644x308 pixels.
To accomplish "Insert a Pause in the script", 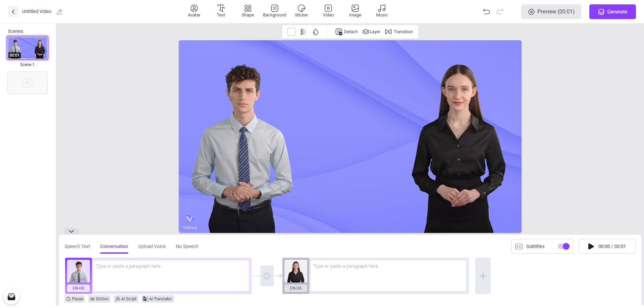I will (x=75, y=299).
